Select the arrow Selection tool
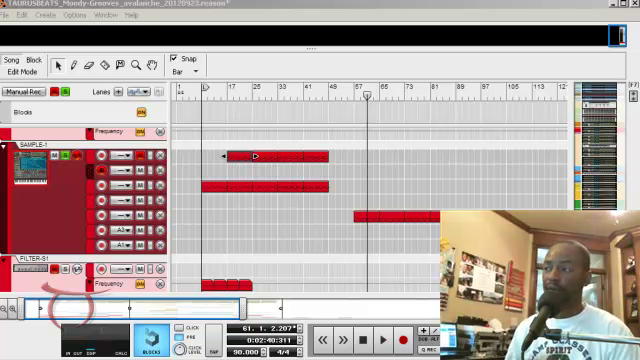The height and width of the screenshot is (360, 640). click(x=58, y=65)
